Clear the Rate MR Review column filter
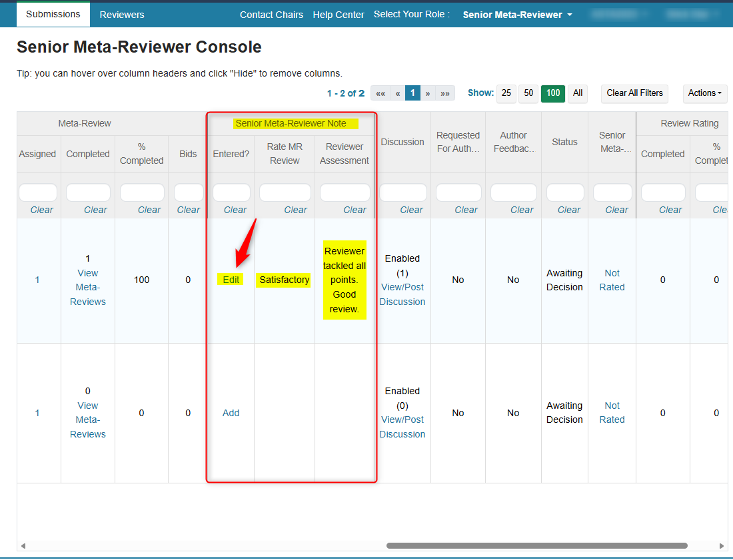Image resolution: width=733 pixels, height=560 pixels. point(295,210)
